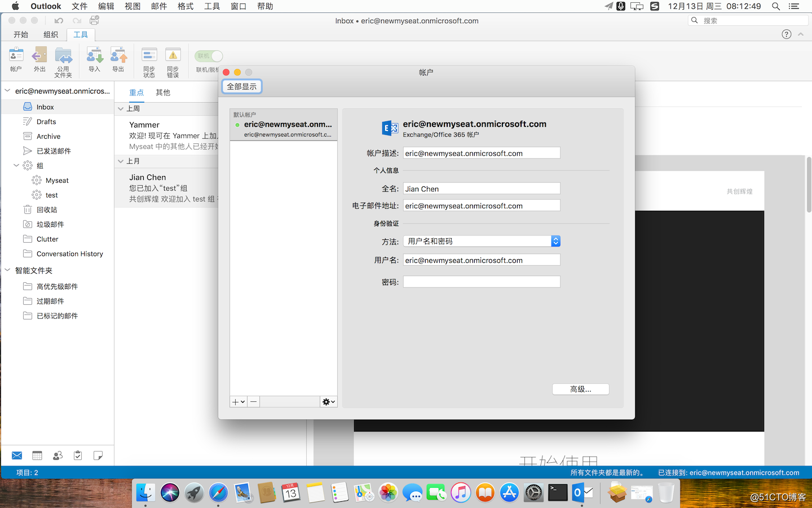Viewport: 812px width, 508px height.
Task: Click the 用户名 input field
Action: pos(482,260)
